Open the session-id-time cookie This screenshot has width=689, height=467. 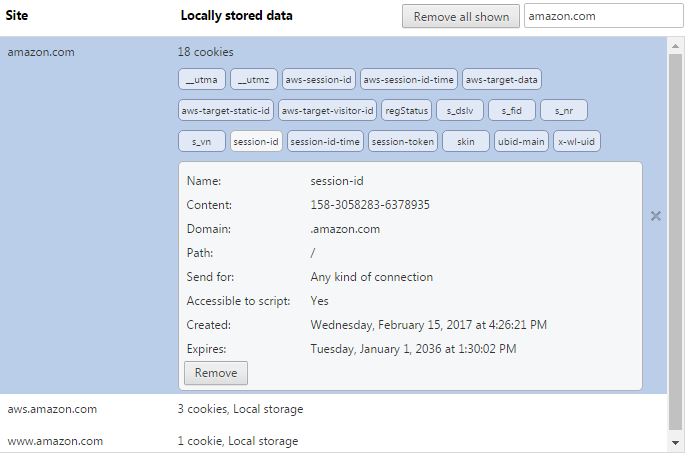click(x=325, y=141)
